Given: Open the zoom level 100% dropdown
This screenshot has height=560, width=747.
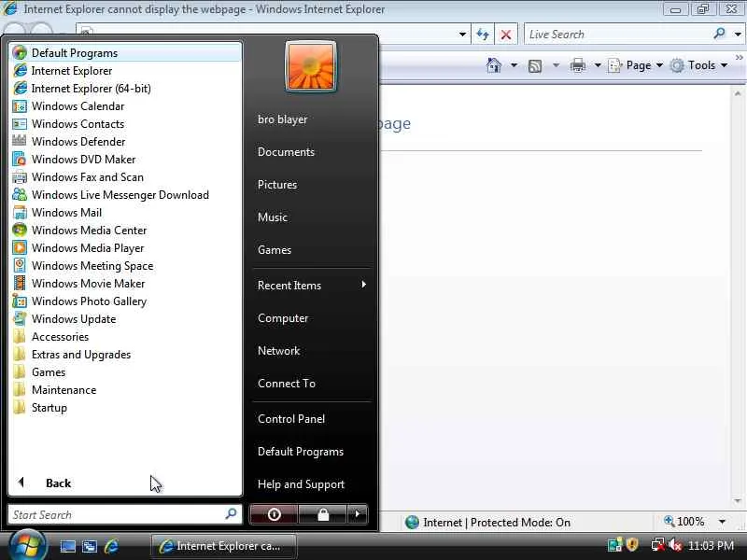Looking at the screenshot, I should [x=722, y=522].
